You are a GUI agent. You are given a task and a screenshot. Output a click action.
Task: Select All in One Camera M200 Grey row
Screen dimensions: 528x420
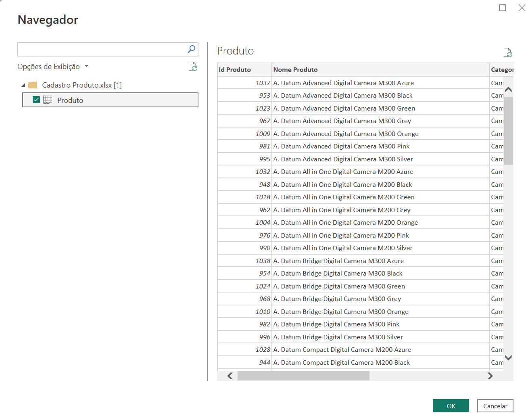(360, 210)
